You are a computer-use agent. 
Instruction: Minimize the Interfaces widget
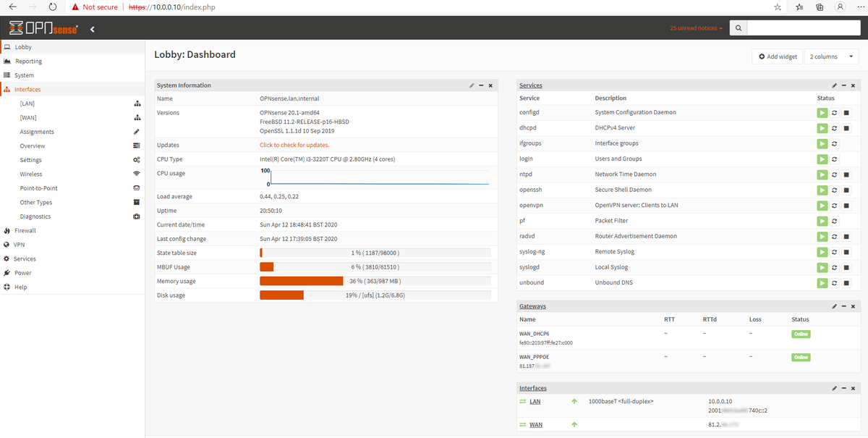(x=843, y=388)
